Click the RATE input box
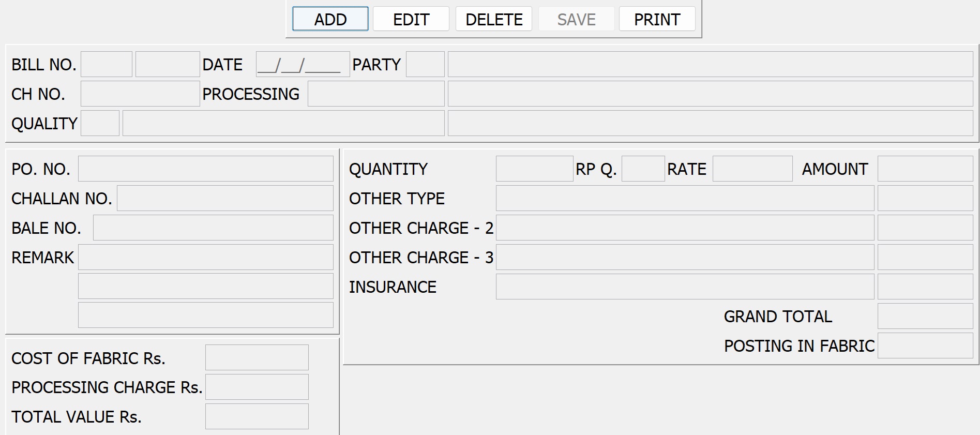980x435 pixels. pyautogui.click(x=752, y=169)
